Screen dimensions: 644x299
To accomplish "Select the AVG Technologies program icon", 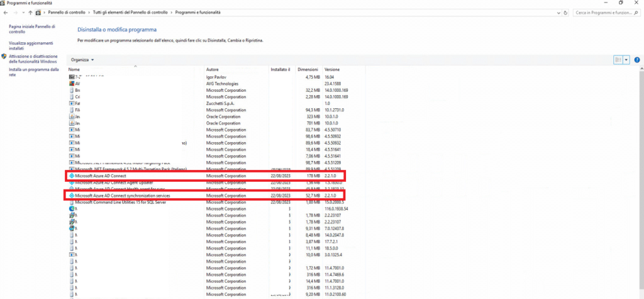I will [x=72, y=84].
